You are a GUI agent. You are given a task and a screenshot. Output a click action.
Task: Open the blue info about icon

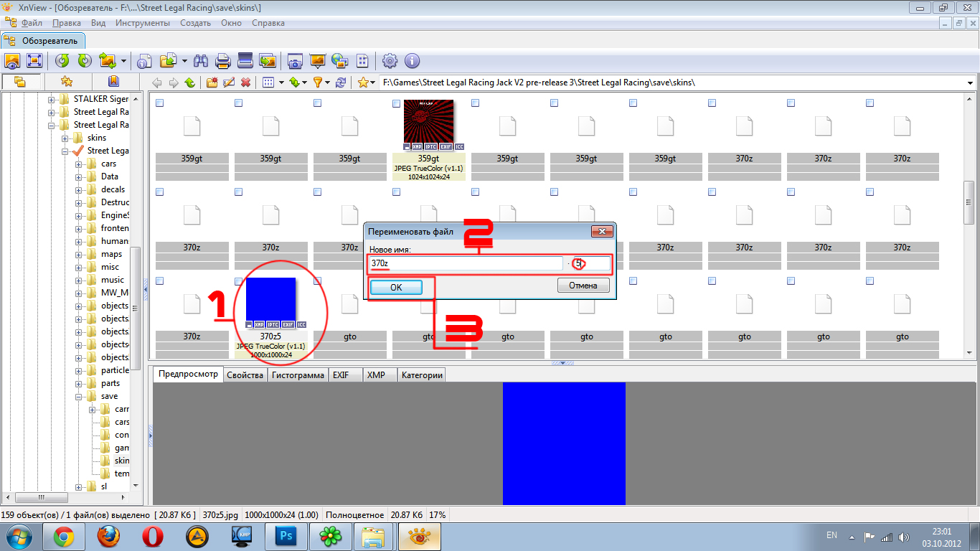click(x=412, y=61)
